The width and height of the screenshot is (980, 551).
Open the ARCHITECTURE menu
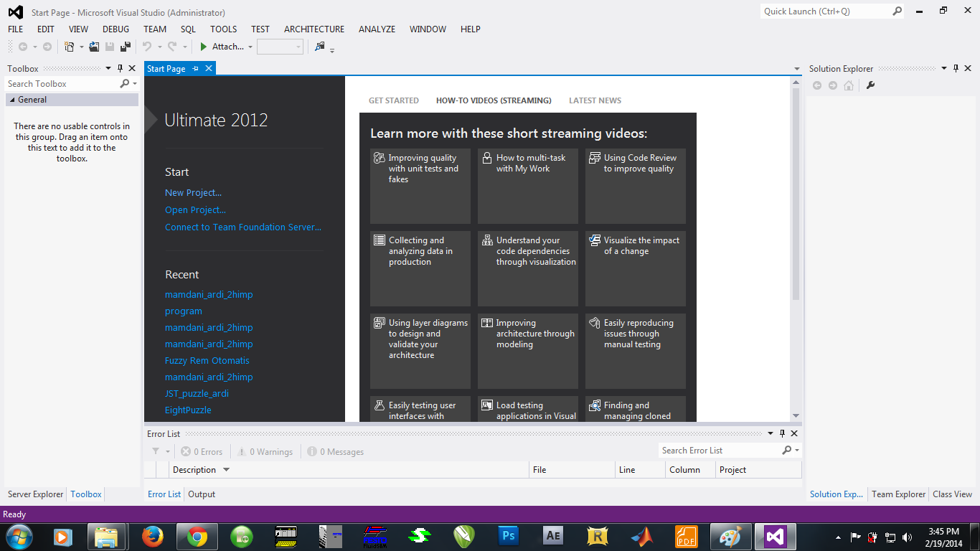314,29
